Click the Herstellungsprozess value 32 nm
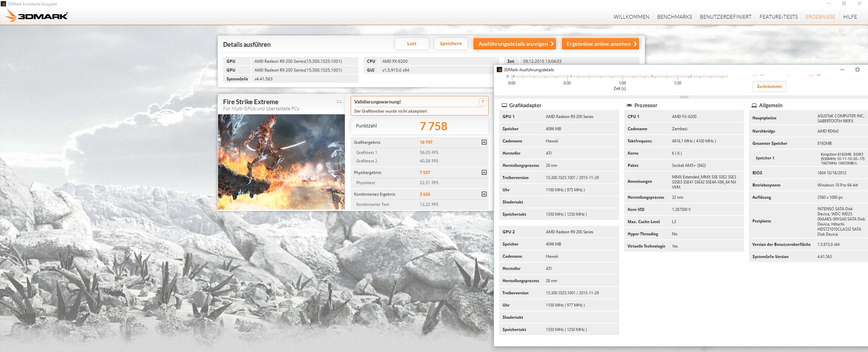The width and height of the screenshot is (868, 352). (x=677, y=197)
